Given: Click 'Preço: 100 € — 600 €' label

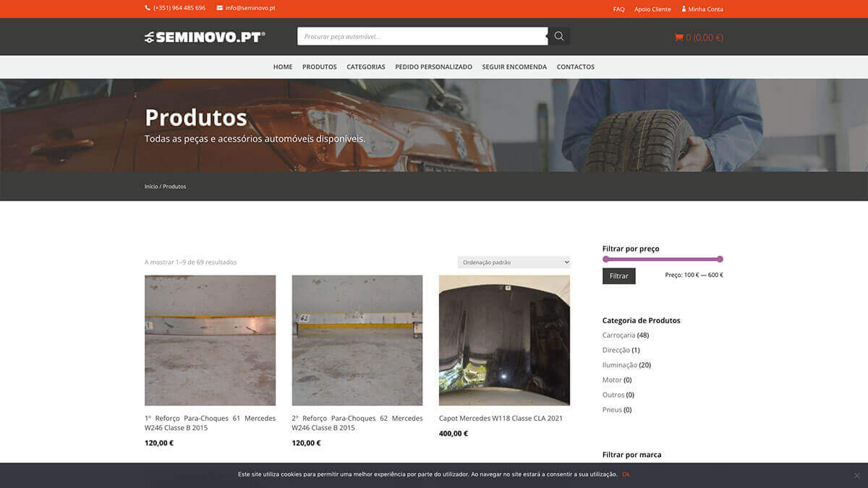Looking at the screenshot, I should click(x=694, y=275).
